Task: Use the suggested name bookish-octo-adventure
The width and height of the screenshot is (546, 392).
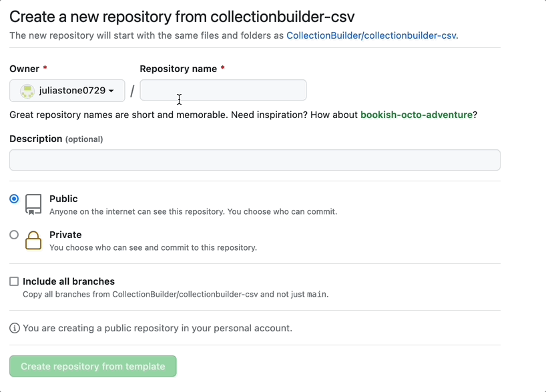Action: [417, 115]
